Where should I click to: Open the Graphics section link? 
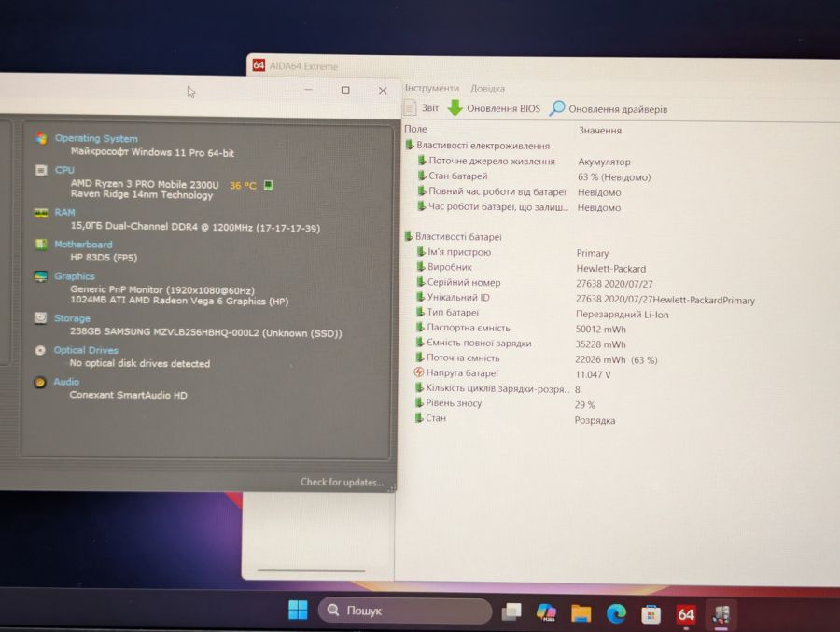75,276
